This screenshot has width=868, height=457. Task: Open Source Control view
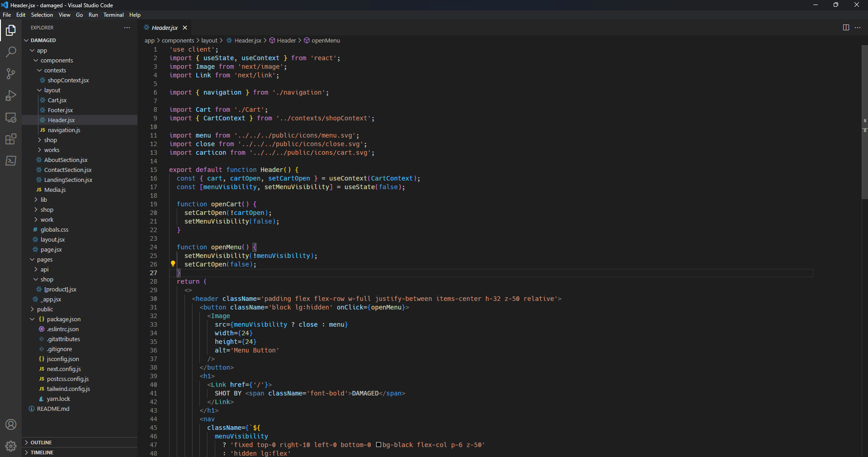pos(11,74)
